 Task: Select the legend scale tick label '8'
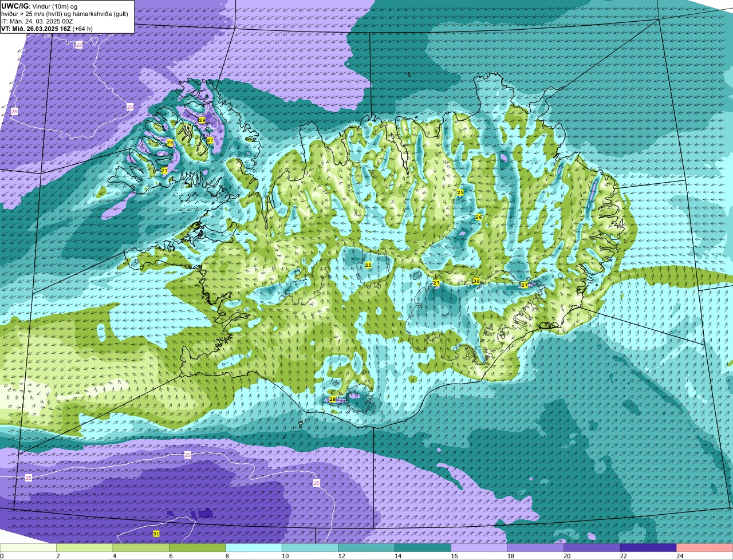point(227,556)
